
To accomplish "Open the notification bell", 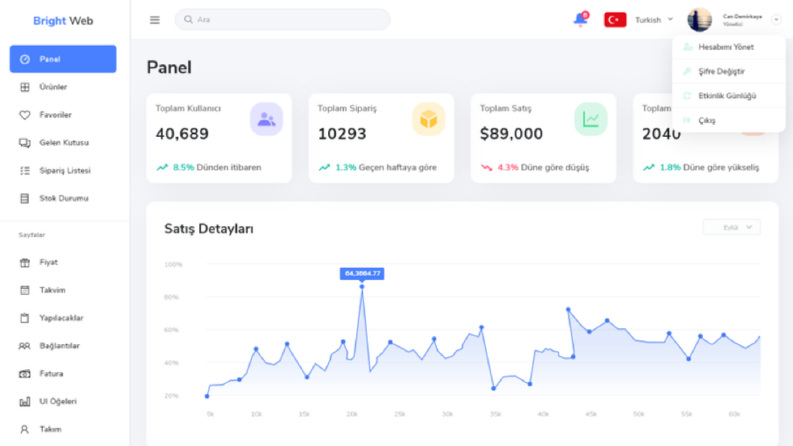I will point(581,19).
